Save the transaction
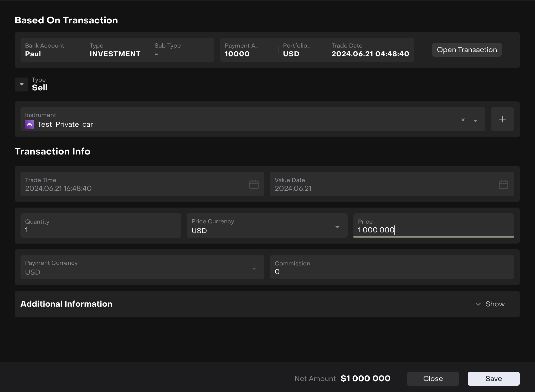Screen dimensions: 535x392 coord(493,379)
